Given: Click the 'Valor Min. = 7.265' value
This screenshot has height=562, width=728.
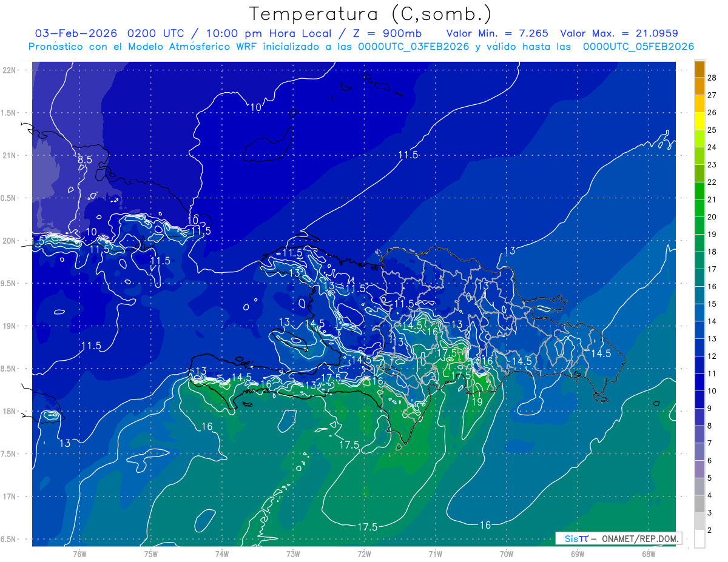Looking at the screenshot, I should coord(497,33).
